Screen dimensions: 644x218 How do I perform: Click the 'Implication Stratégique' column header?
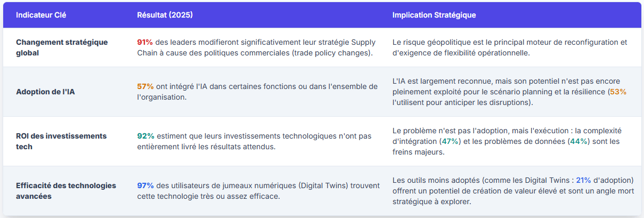[x=434, y=15]
